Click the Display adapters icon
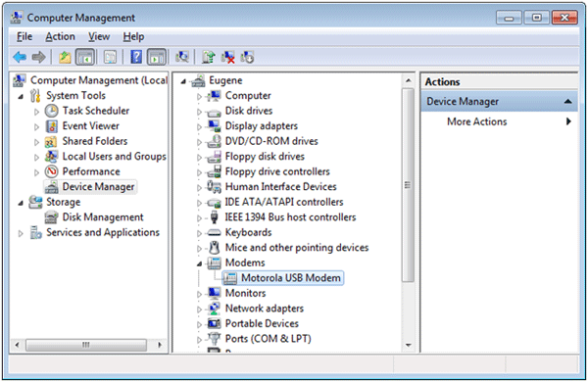The width and height of the screenshot is (588, 382). 214,126
